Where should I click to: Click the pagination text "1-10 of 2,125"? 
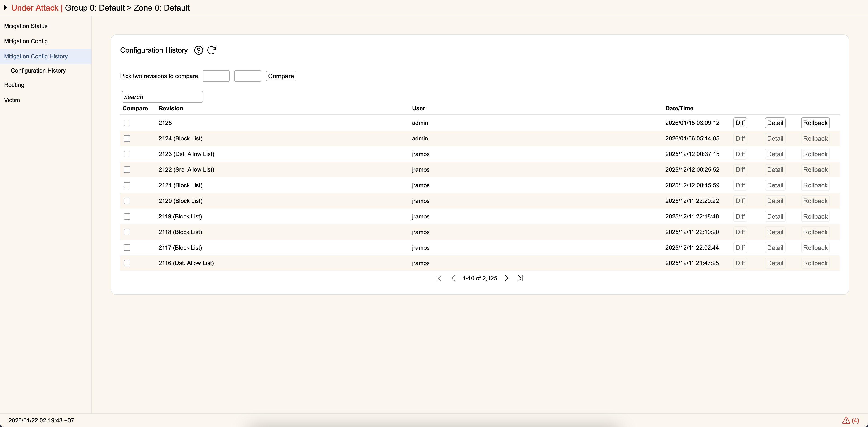(480, 278)
